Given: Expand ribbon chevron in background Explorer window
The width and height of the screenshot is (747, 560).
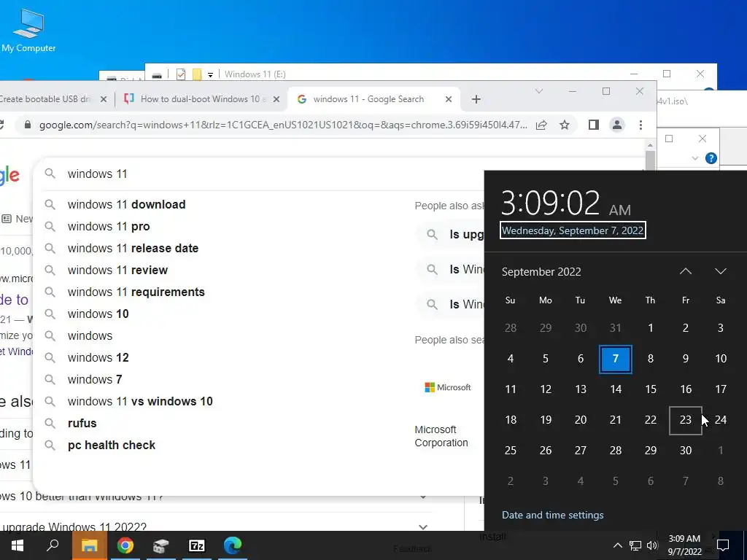Looking at the screenshot, I should pos(694,158).
